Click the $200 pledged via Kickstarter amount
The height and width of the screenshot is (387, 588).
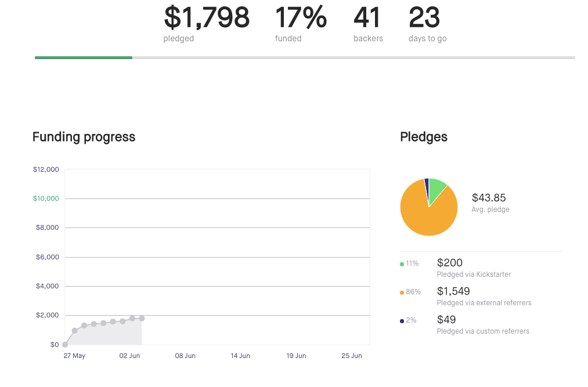tap(450, 263)
